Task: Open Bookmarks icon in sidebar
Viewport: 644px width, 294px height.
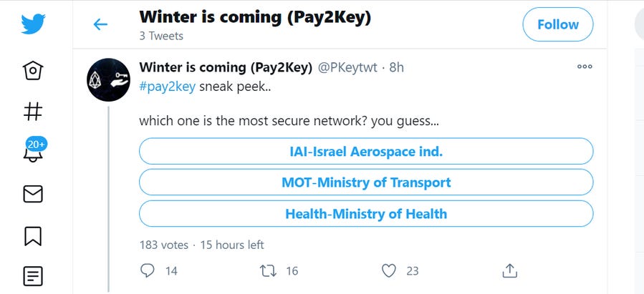Action: [x=34, y=235]
